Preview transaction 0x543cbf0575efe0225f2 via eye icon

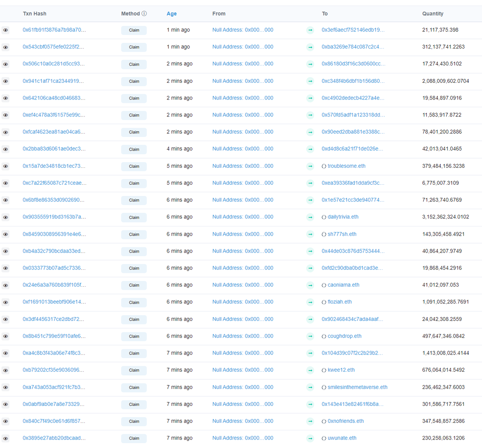pyautogui.click(x=6, y=47)
